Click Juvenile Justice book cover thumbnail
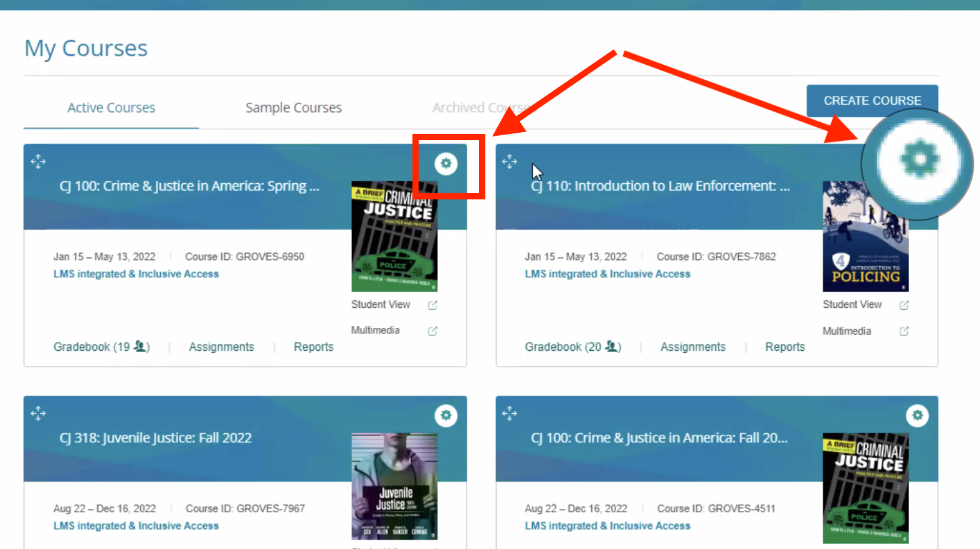980x549 pixels. pyautogui.click(x=394, y=486)
